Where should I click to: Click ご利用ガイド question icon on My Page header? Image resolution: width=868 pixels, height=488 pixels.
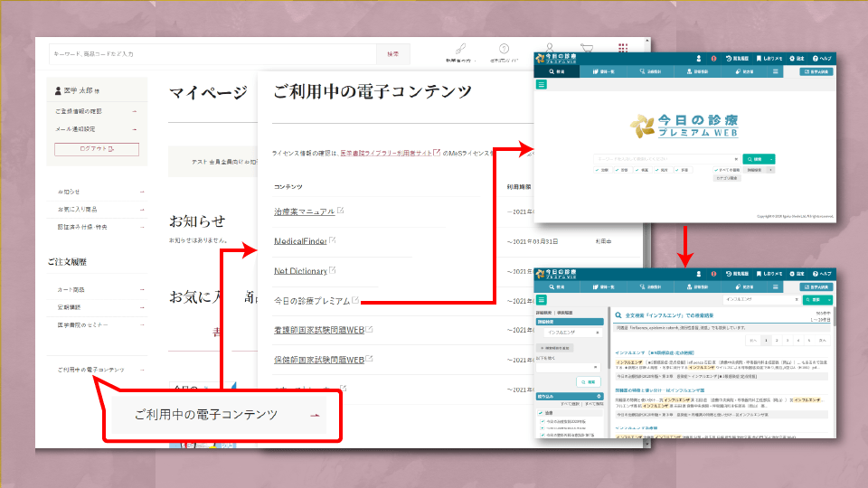click(x=504, y=49)
